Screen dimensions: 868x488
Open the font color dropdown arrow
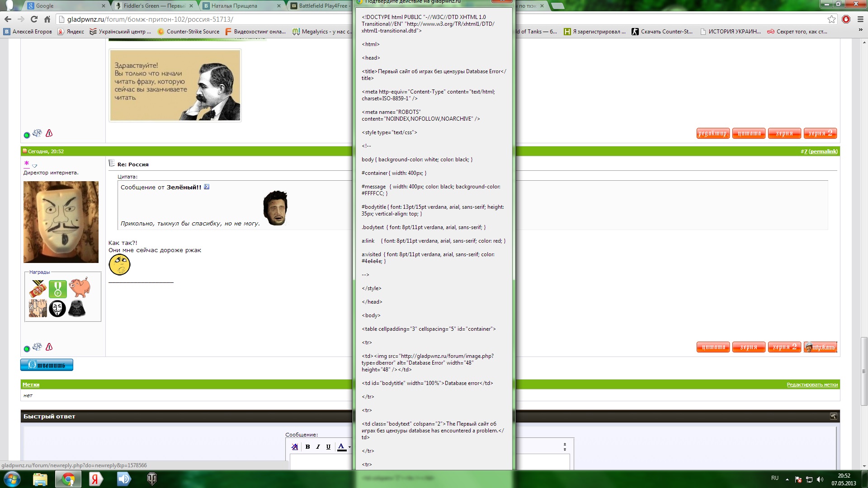point(349,447)
